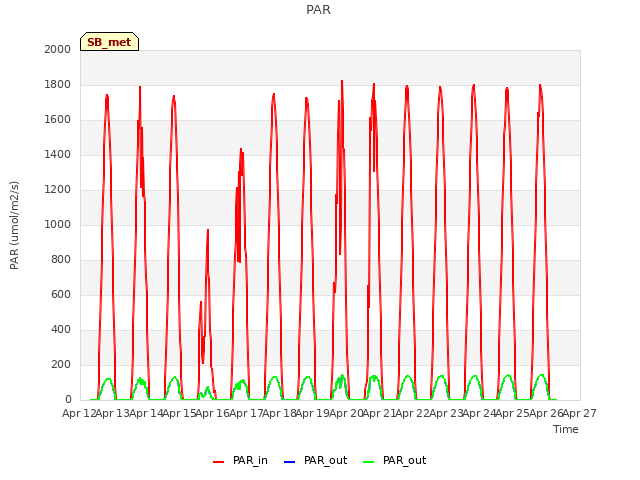This screenshot has width=640, height=480.
Task: Click the red PAR_in legend swatch
Action: point(219,462)
